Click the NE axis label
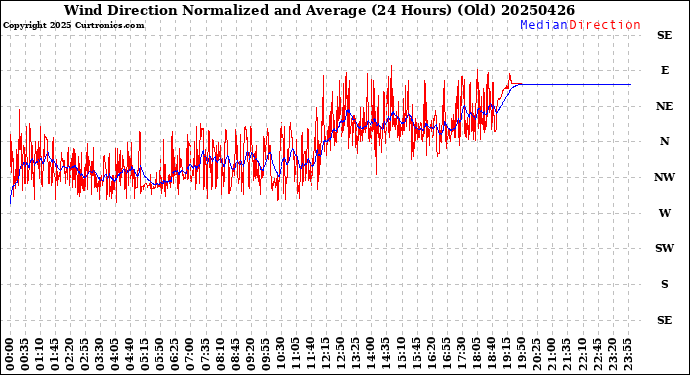 [664, 107]
